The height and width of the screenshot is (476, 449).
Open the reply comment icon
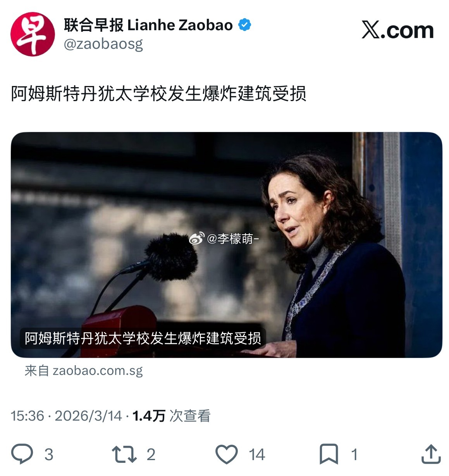pyautogui.click(x=22, y=454)
